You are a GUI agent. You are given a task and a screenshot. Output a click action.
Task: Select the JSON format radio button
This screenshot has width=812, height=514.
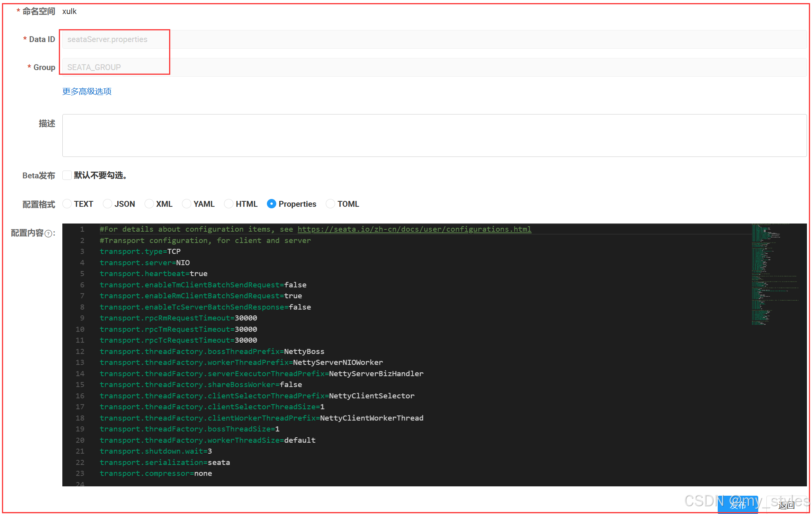coord(108,204)
